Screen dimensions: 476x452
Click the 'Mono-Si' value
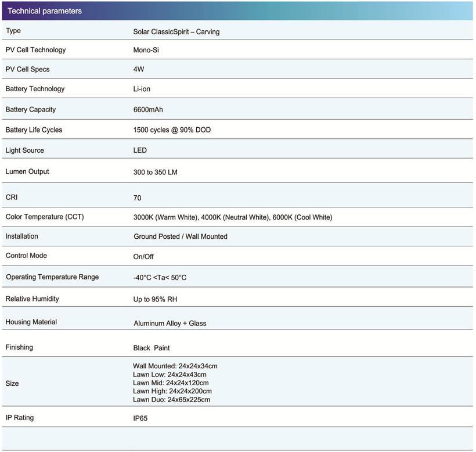(x=146, y=50)
